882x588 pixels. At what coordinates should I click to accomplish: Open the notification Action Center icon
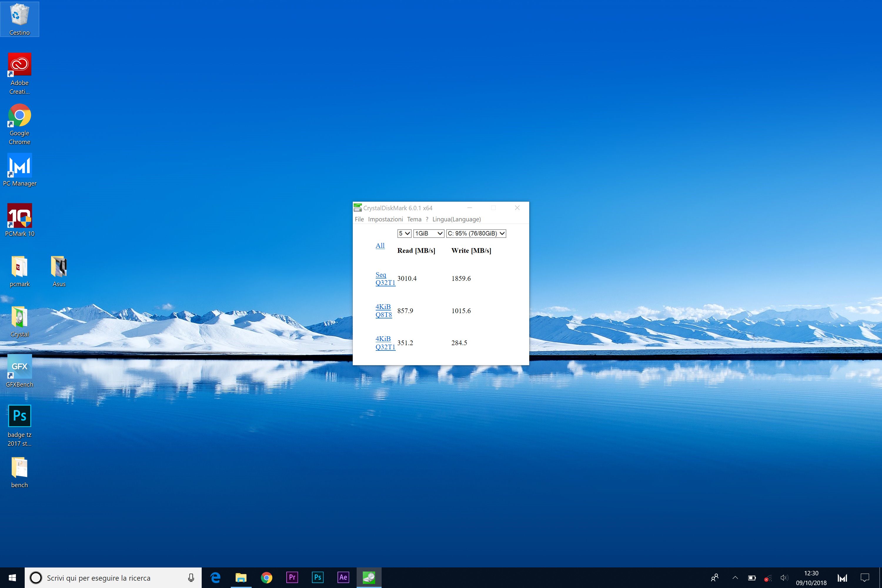coord(865,578)
